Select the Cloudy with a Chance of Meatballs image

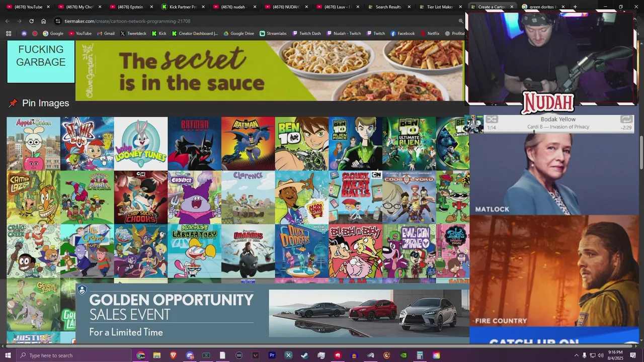point(356,197)
